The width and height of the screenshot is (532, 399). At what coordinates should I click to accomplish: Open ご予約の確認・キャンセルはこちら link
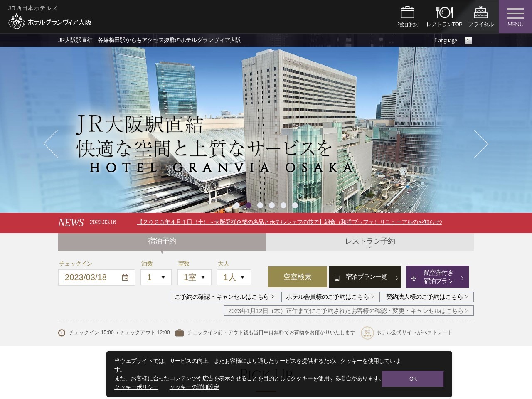224,297
